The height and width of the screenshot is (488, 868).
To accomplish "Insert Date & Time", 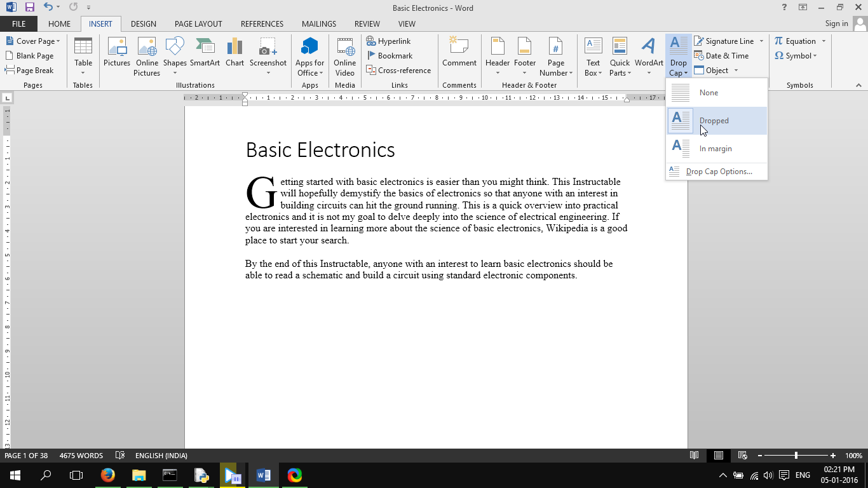I will [721, 56].
